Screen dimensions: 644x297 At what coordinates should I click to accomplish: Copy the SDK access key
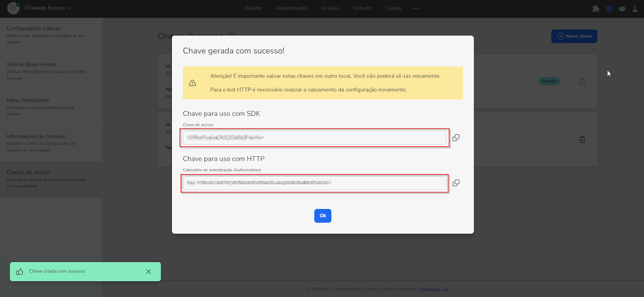[456, 138]
